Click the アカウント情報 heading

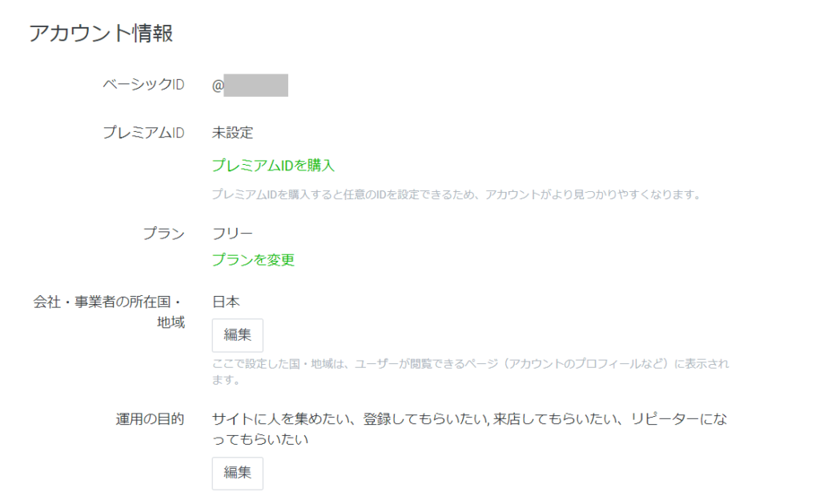[102, 34]
